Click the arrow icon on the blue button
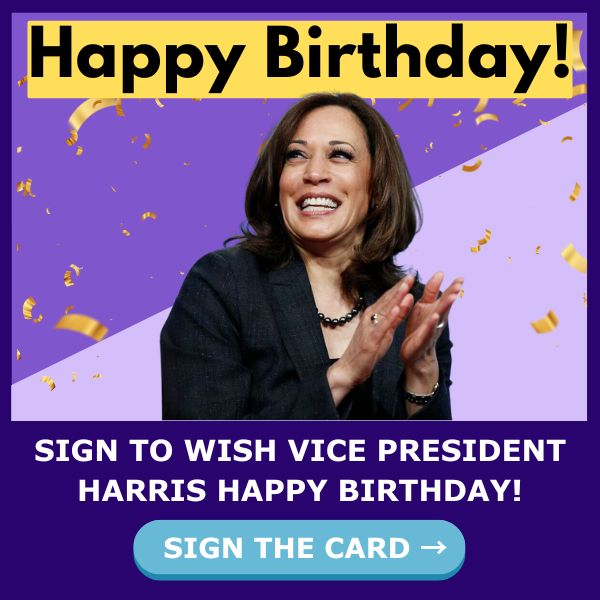This screenshot has width=600, height=600. 434,548
